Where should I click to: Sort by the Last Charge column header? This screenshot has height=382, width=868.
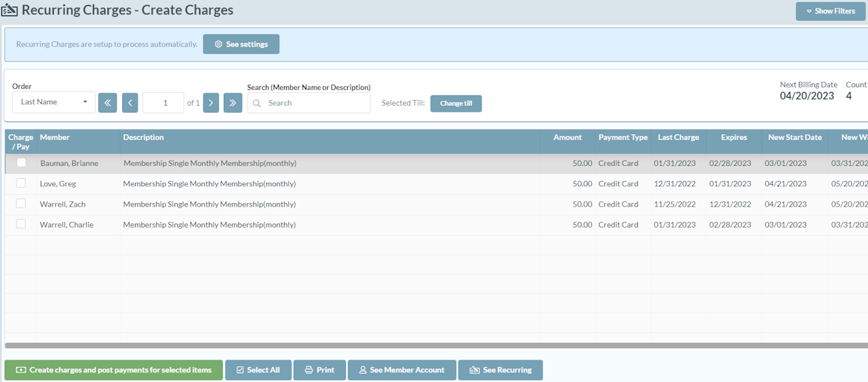[x=677, y=137]
